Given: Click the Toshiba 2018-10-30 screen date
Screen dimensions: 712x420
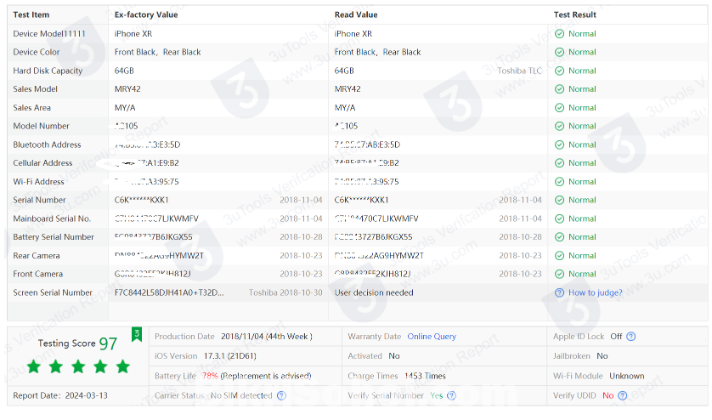Looking at the screenshot, I should click(286, 293).
